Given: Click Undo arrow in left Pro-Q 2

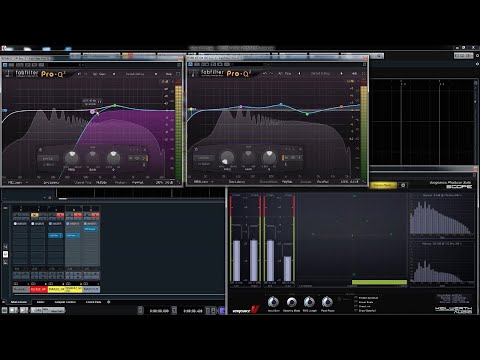Looking at the screenshot, I should 79,74.
